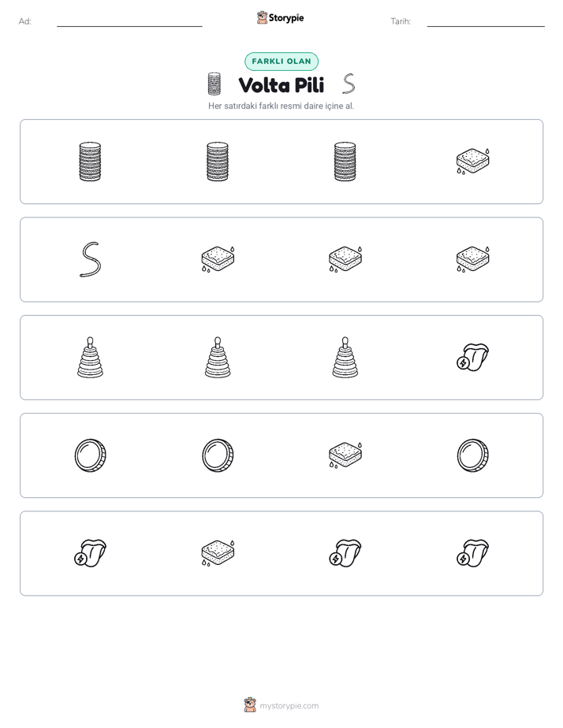
Task: Click the third ring tower in row three
Action: click(x=345, y=357)
